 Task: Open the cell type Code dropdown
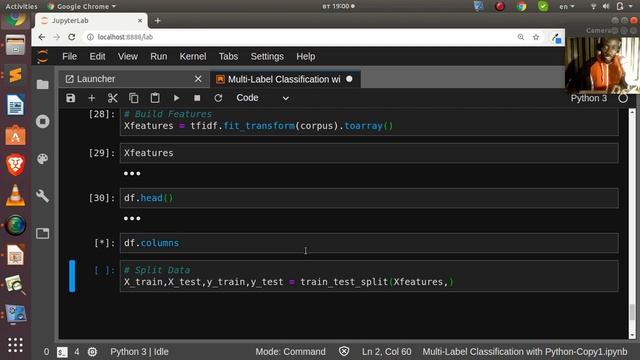pyautogui.click(x=262, y=98)
